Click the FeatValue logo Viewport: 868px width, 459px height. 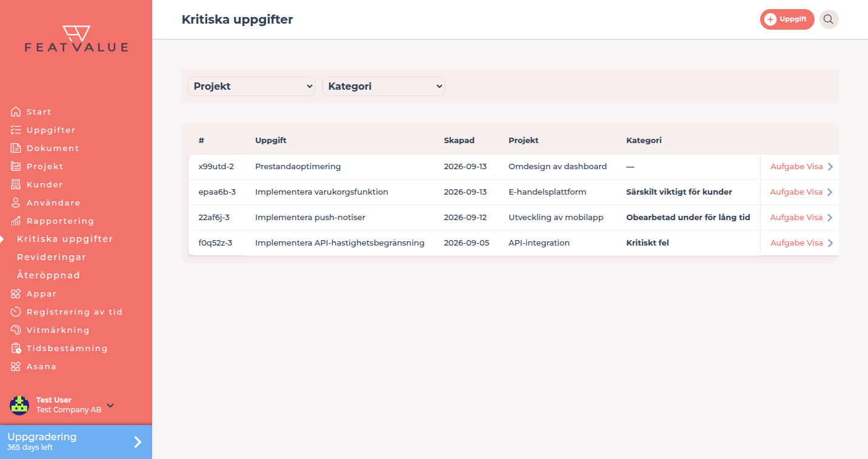[76, 39]
